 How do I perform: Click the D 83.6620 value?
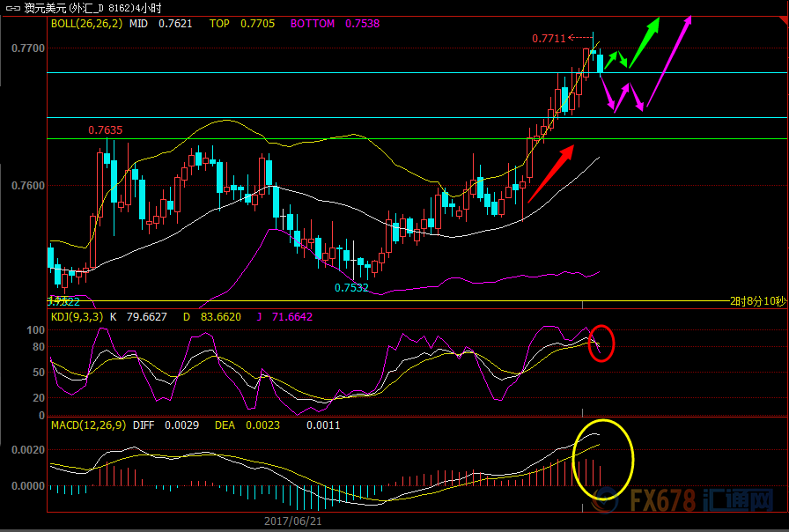212,317
